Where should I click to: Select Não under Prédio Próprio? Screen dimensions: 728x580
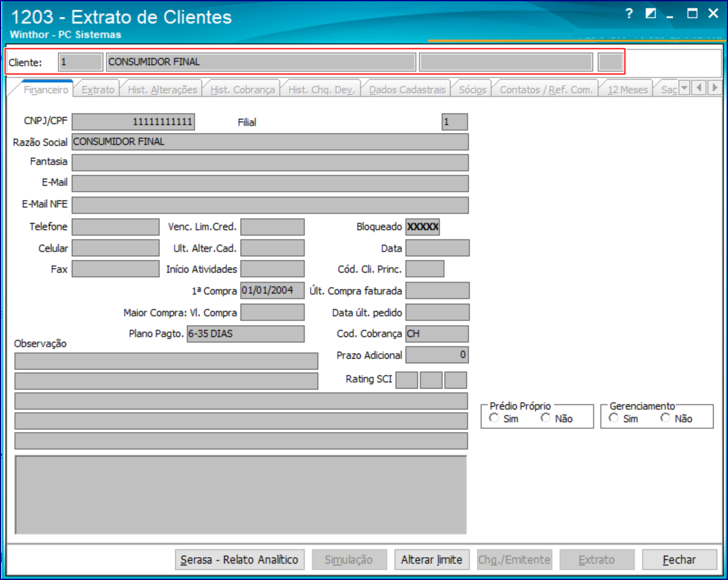(546, 418)
